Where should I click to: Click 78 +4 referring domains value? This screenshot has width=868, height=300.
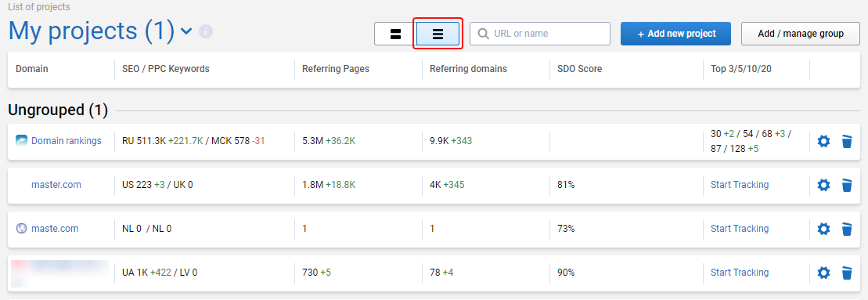tap(441, 273)
